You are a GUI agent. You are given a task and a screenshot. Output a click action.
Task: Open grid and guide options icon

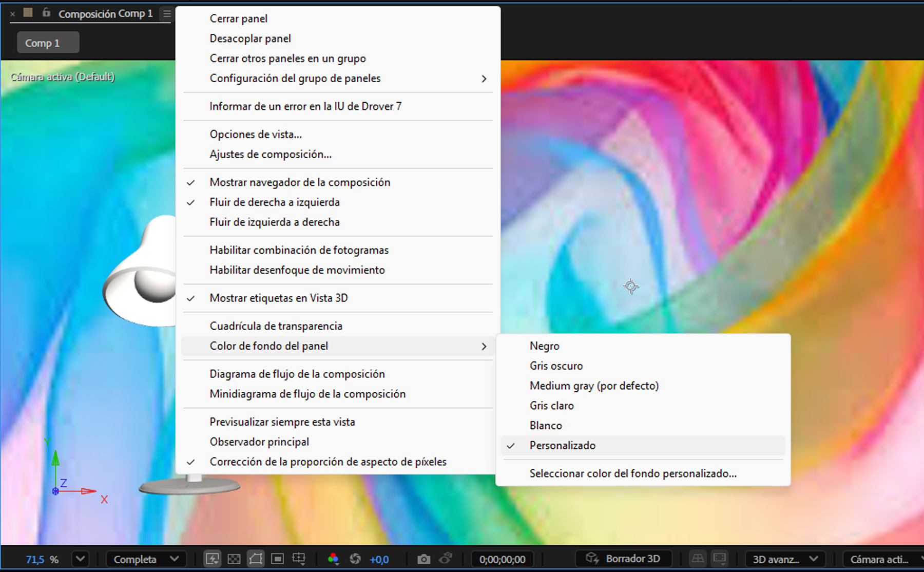pyautogui.click(x=299, y=559)
